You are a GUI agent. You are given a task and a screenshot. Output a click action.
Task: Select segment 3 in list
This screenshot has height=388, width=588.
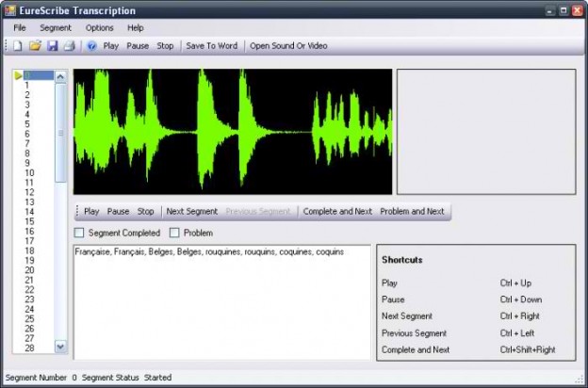27,105
